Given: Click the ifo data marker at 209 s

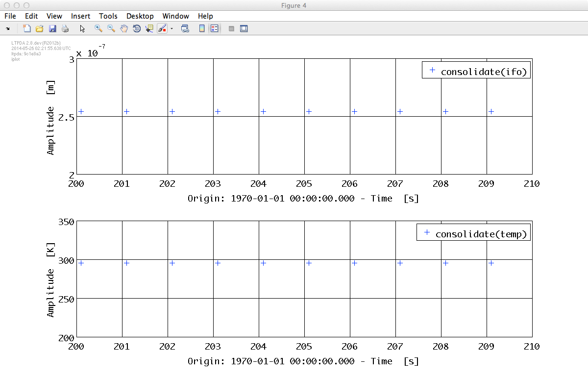Looking at the screenshot, I should [x=491, y=111].
